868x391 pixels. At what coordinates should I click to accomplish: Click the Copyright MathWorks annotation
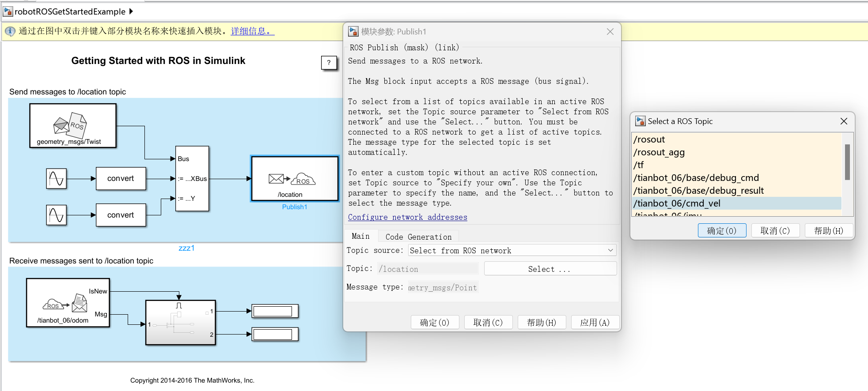point(192,380)
